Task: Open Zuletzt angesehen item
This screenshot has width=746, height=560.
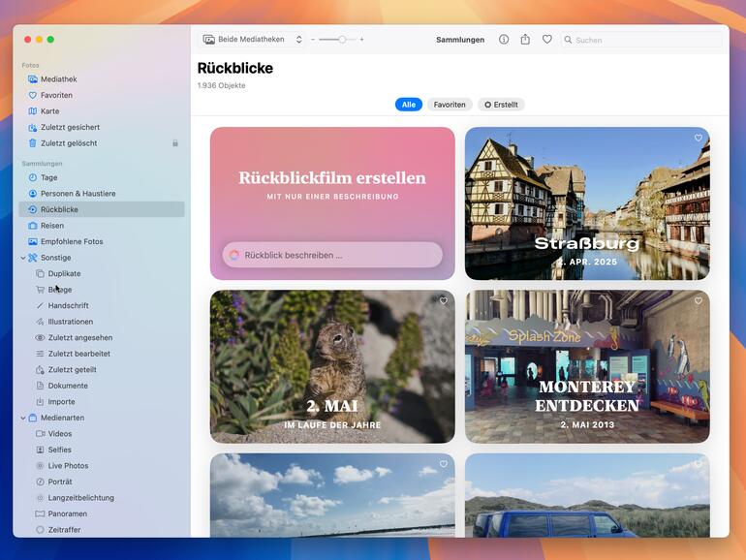Action: [101, 338]
